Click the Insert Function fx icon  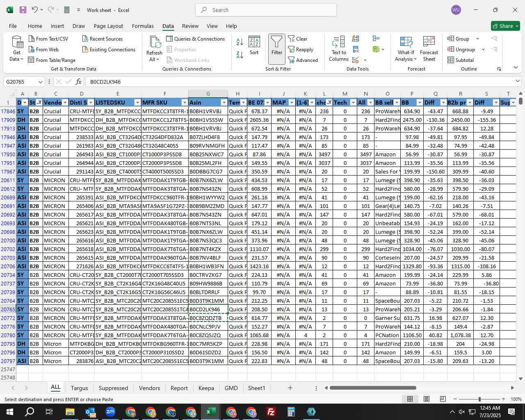pyautogui.click(x=79, y=82)
